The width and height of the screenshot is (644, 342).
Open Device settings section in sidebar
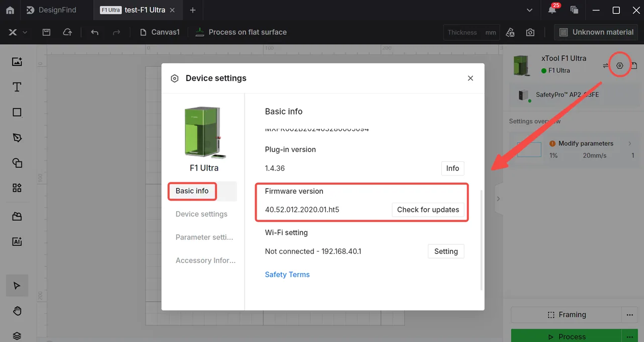201,214
